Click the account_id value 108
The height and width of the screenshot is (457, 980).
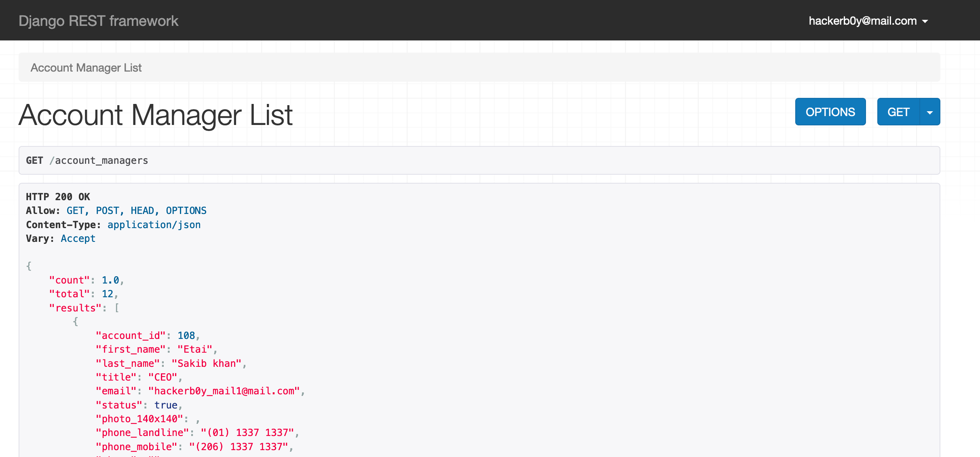click(186, 336)
